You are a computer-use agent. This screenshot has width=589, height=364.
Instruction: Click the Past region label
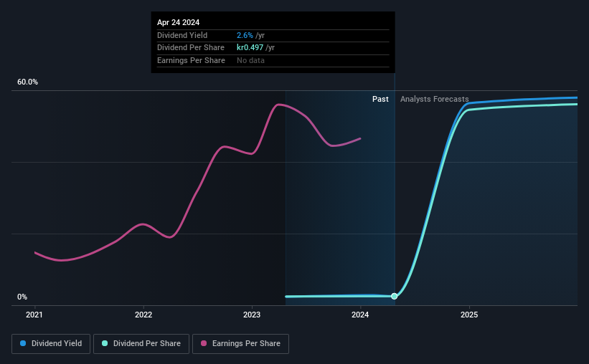tap(380, 99)
